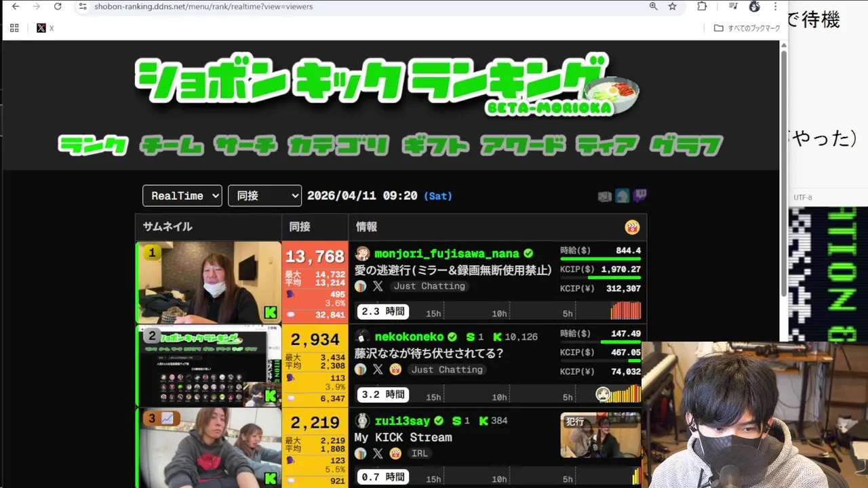Open nekokoneko channel link
The height and width of the screenshot is (488, 868).
[x=409, y=337]
